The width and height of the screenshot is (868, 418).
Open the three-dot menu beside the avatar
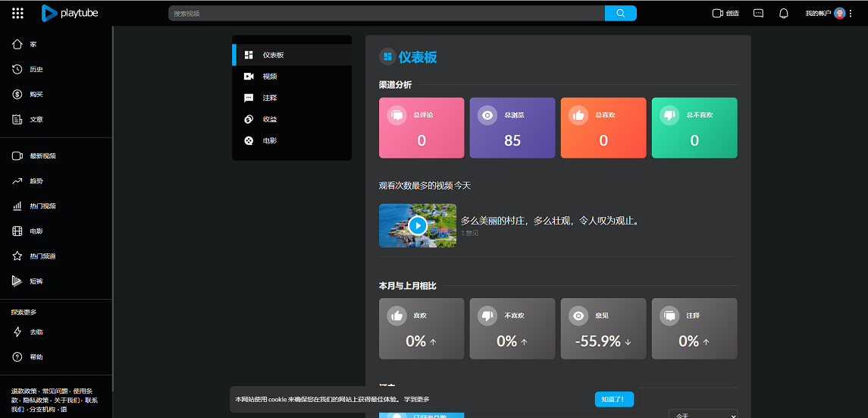click(x=854, y=13)
